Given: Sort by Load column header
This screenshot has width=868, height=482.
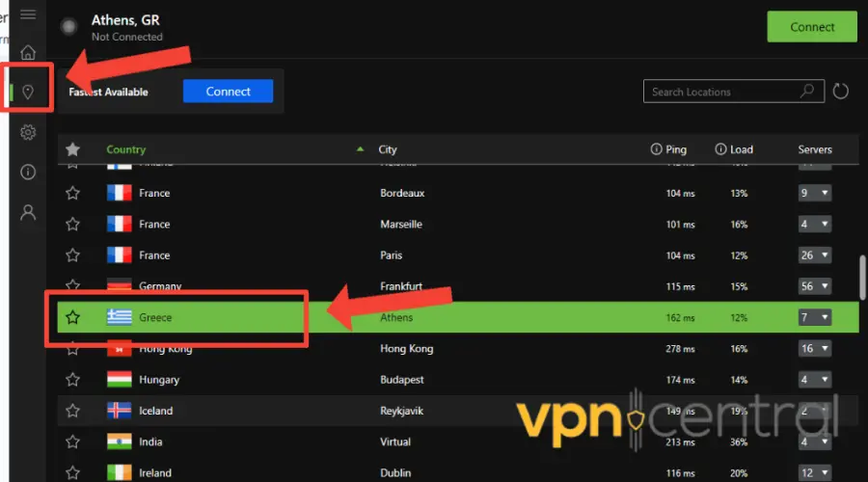Looking at the screenshot, I should coord(742,149).
